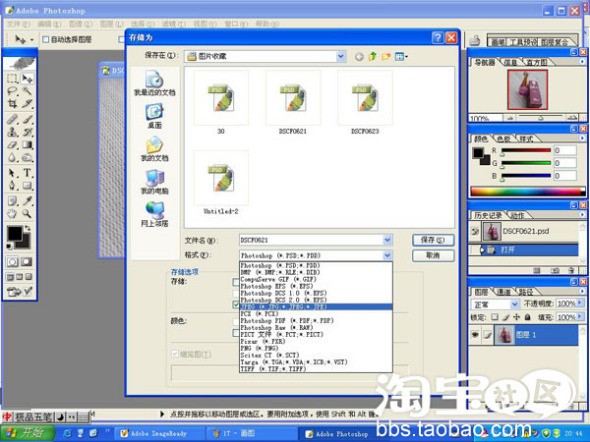Select the Eyedropper tool
The height and width of the screenshot is (442, 590).
tap(27, 201)
